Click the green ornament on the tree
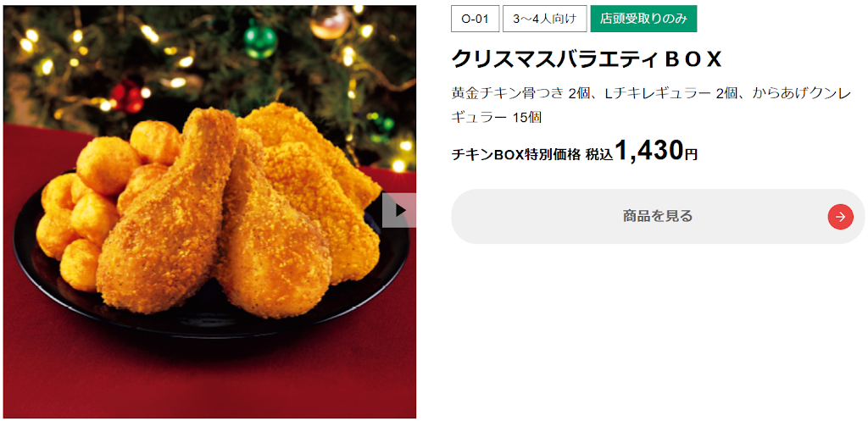Screen dimensions: 868x421 tap(260, 40)
